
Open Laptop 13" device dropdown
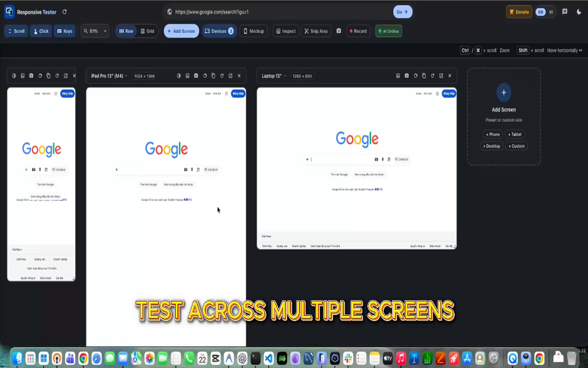[x=274, y=76]
